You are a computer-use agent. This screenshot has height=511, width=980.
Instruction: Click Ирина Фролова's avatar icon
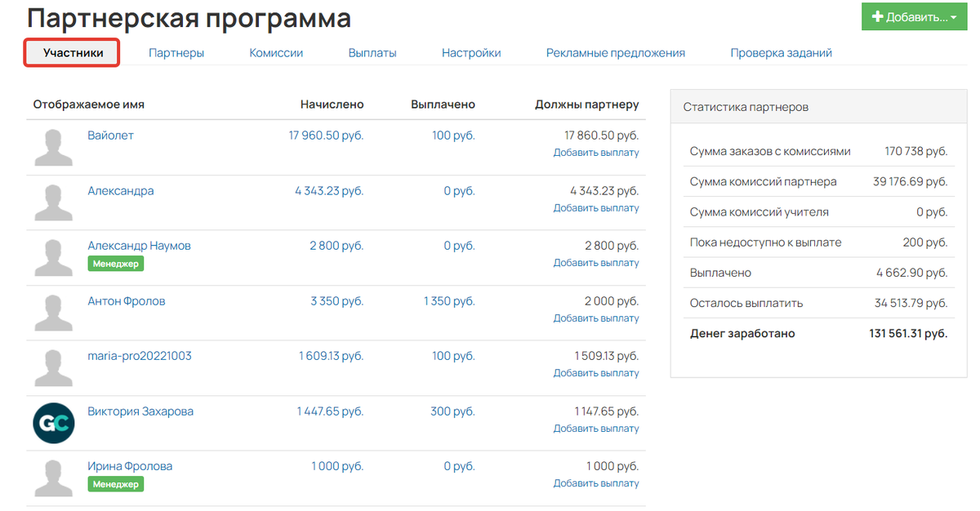click(x=54, y=478)
